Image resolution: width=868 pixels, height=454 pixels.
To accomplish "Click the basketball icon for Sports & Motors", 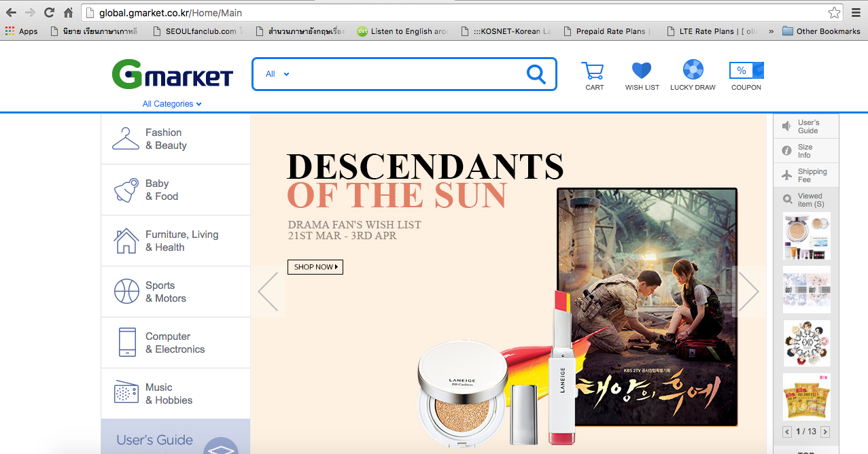I will [126, 292].
